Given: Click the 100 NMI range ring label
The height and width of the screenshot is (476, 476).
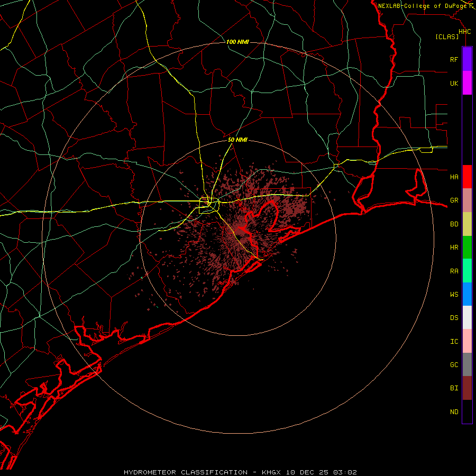Looking at the screenshot, I should [237, 42].
